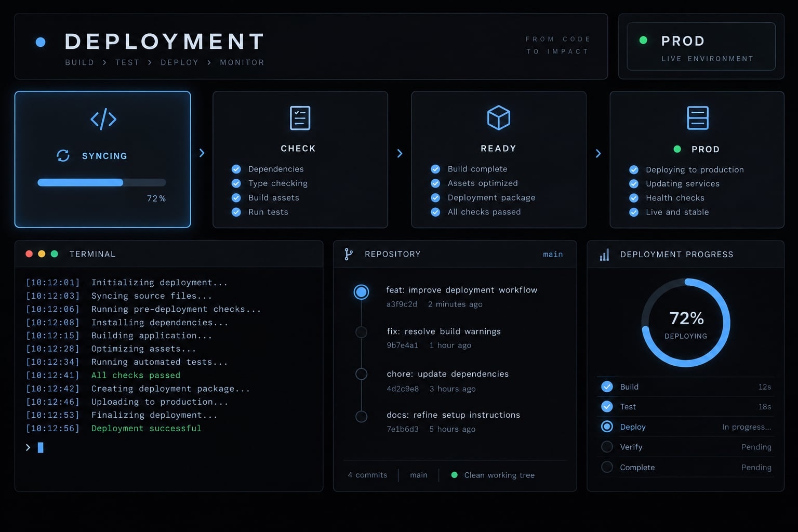This screenshot has width=798, height=532.
Task: Toggle the Dependencies check mark
Action: pyautogui.click(x=236, y=169)
